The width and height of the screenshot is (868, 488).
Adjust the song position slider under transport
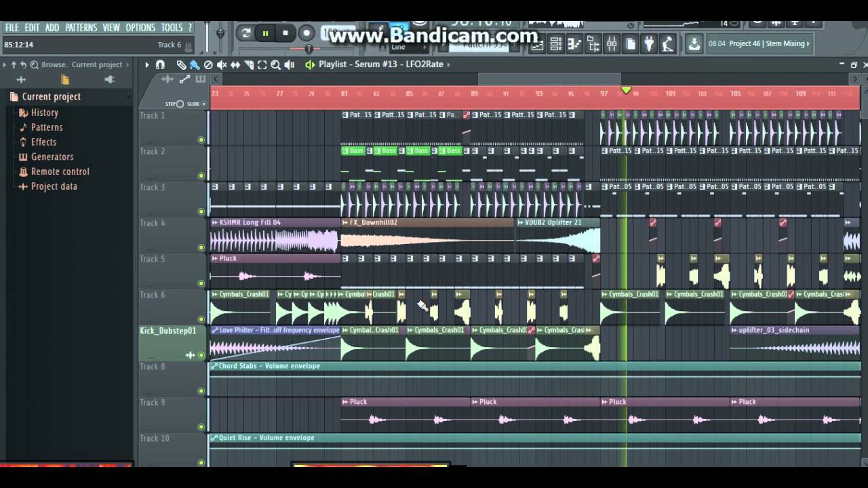(309, 49)
